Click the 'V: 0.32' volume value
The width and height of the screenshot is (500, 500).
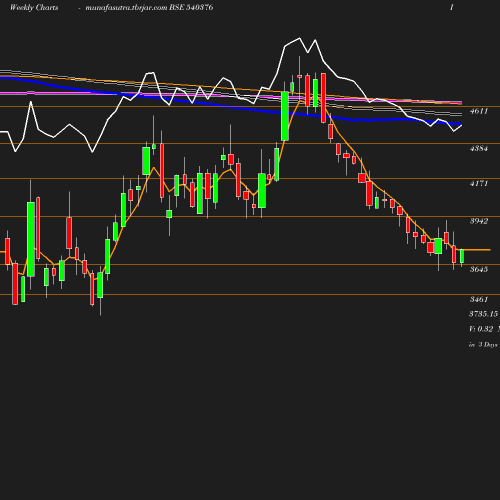(x=481, y=329)
